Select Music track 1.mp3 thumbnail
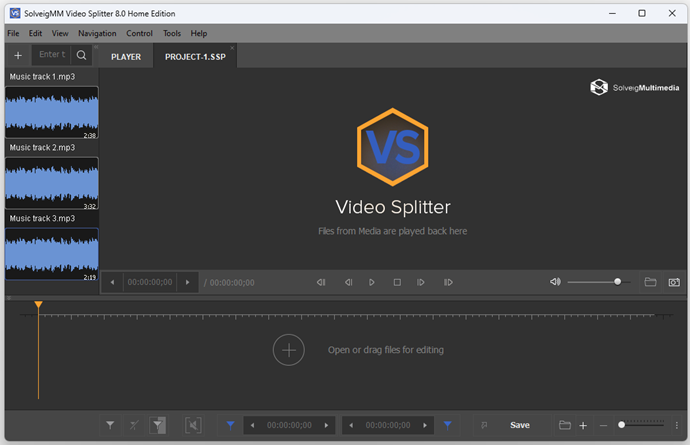 (x=51, y=112)
